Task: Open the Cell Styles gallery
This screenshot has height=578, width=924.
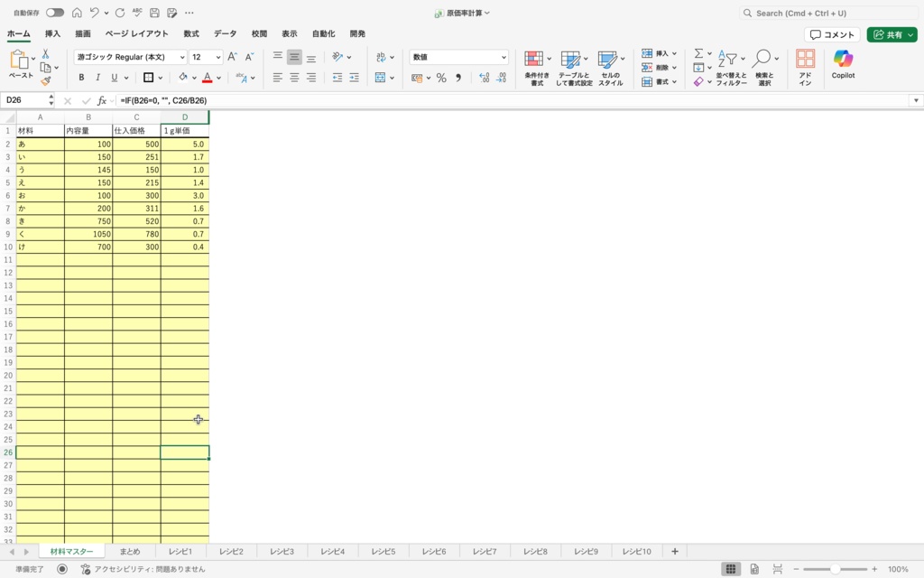Action: coord(611,68)
